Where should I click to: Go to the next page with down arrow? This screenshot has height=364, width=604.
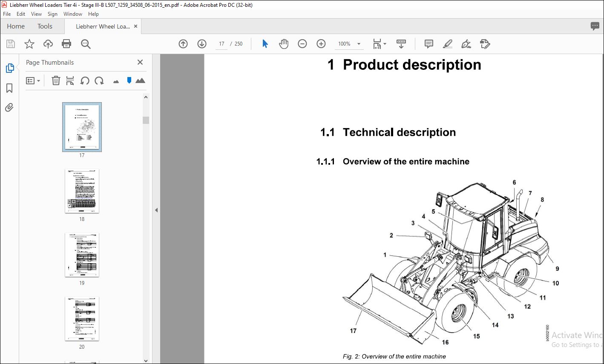pyautogui.click(x=202, y=44)
